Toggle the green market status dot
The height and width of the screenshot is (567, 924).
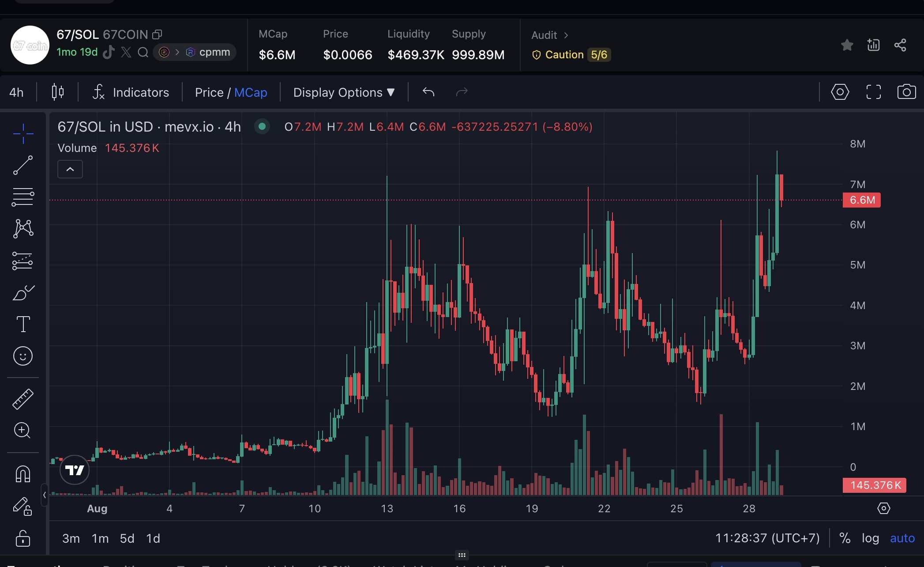[x=262, y=127]
